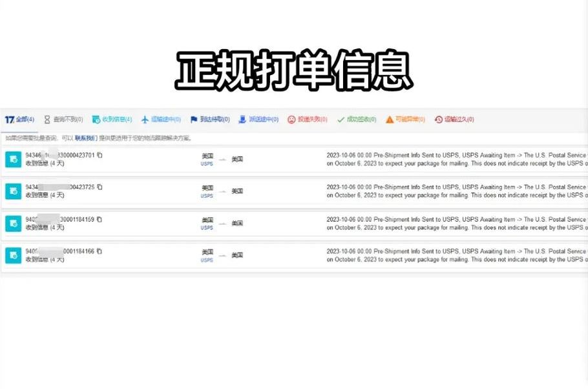Click Pre-Shipment event text for package ending 0423725

pyautogui.click(x=457, y=191)
